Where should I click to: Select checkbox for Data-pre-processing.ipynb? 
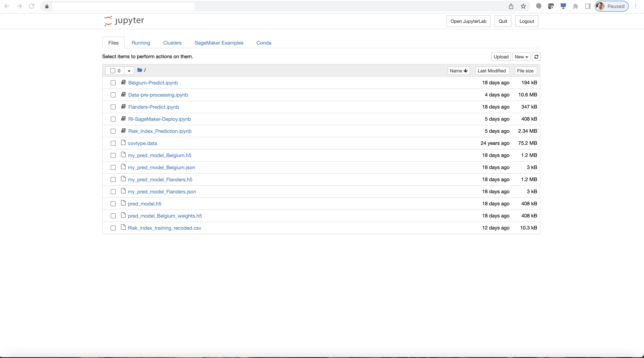coord(113,95)
